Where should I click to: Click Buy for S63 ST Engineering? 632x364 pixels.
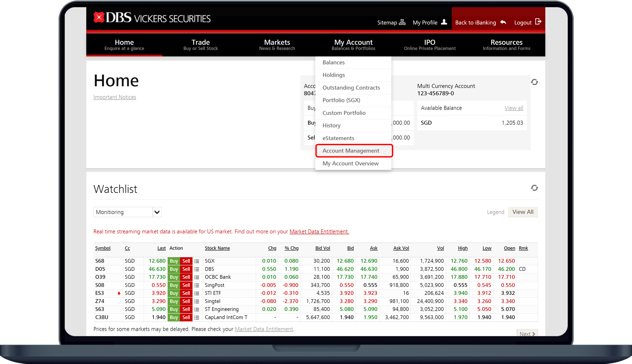pyautogui.click(x=174, y=309)
